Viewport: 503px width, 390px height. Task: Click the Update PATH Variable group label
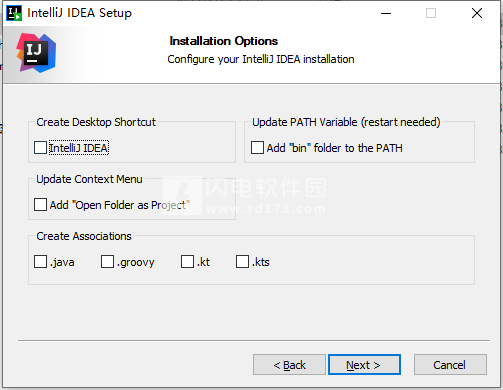pos(346,122)
